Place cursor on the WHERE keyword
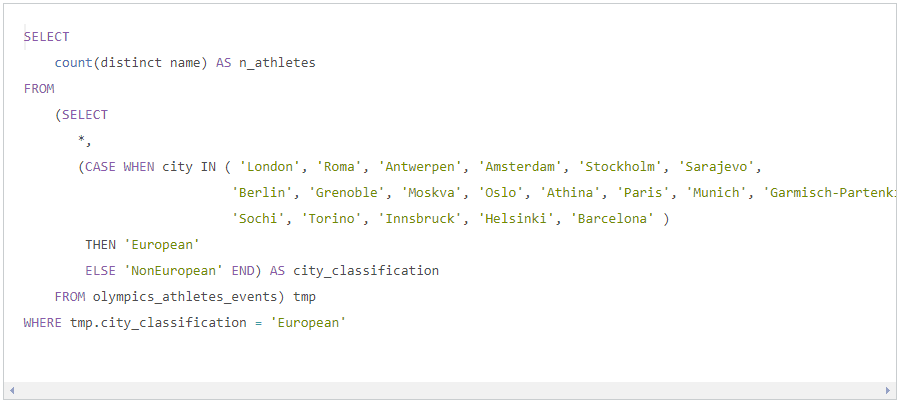 43,323
